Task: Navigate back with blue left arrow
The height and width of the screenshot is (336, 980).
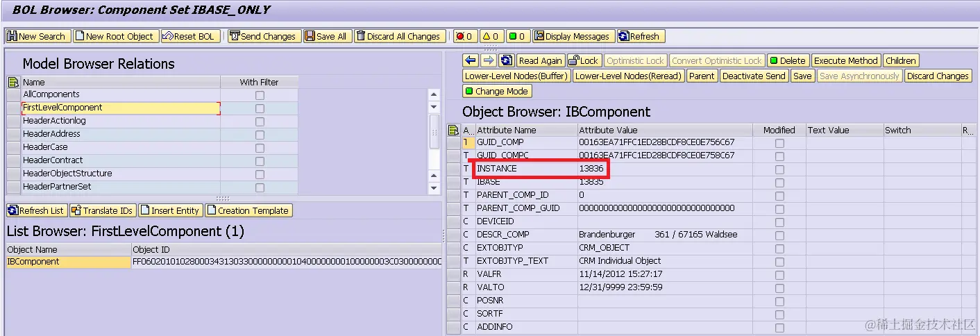Action: click(x=471, y=60)
